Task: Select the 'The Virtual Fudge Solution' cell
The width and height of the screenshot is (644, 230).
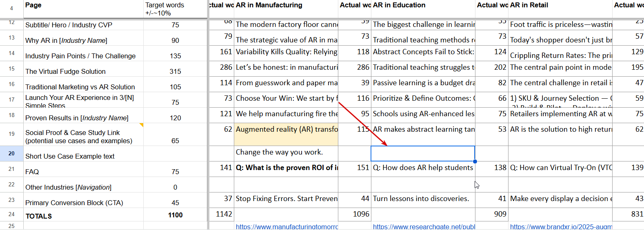Action: pos(83,71)
